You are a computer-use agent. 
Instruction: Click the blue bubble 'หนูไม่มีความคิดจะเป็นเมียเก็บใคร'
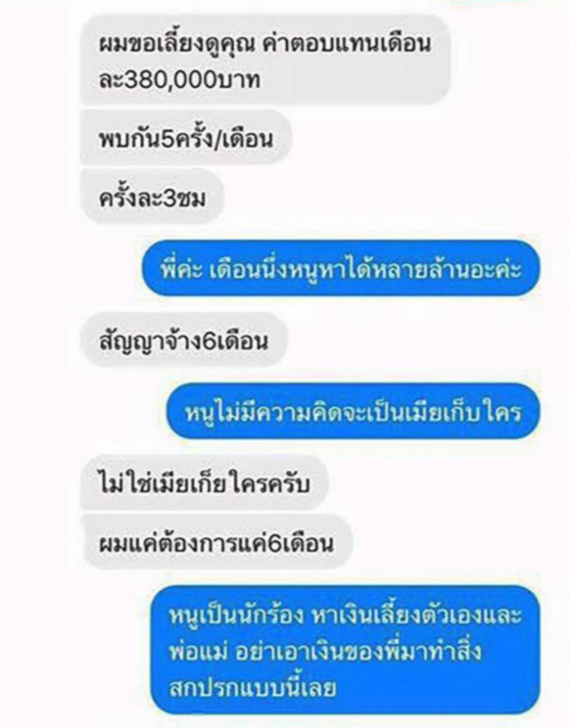click(353, 411)
